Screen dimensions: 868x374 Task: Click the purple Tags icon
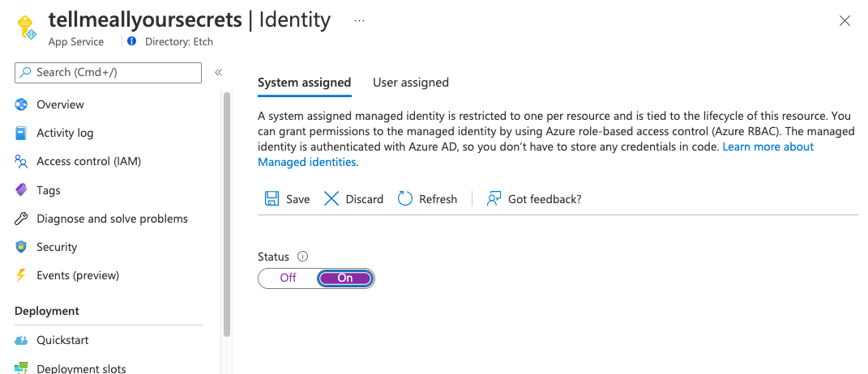coord(21,190)
